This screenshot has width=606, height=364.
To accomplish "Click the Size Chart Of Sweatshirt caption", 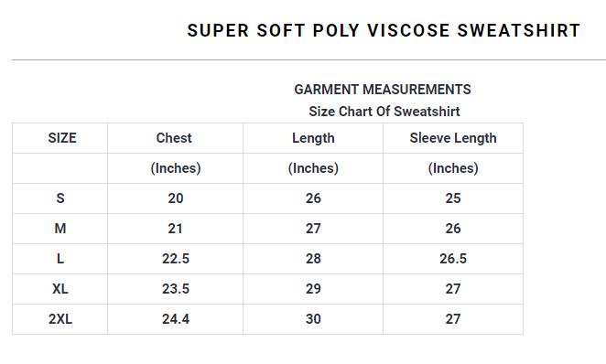I will point(384,112).
